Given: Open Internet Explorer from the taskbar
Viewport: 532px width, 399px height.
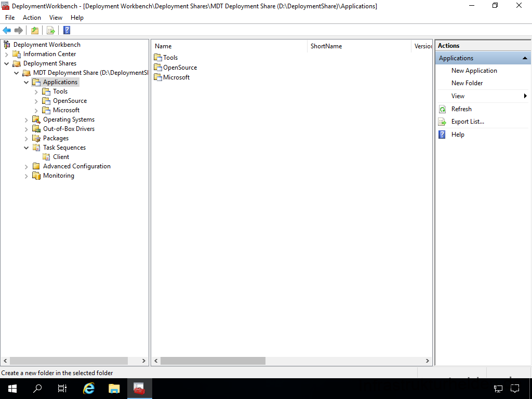Looking at the screenshot, I should [89, 389].
